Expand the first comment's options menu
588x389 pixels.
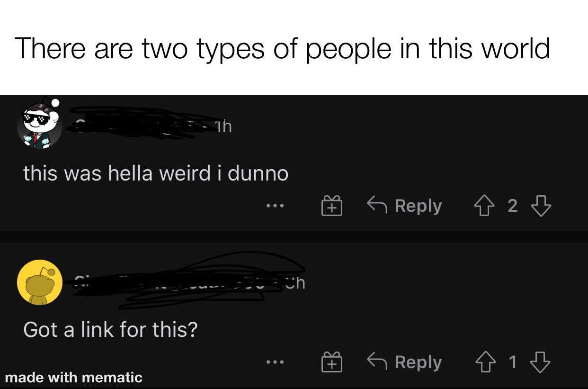275,205
